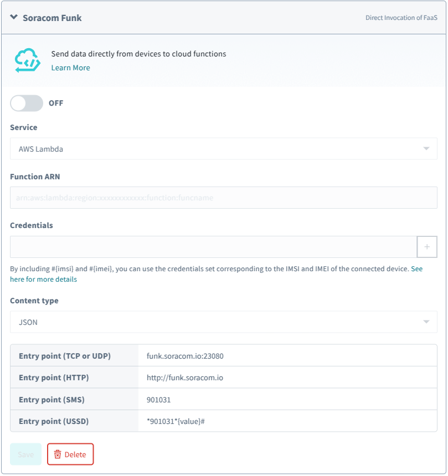Screen dimensions: 448x476
Task: Click the Save button
Action: (26, 454)
